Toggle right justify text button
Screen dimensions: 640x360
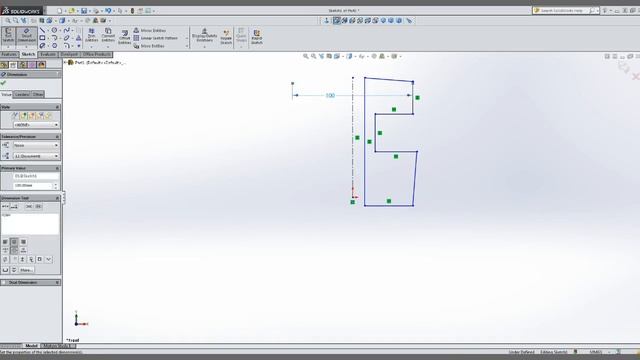pyautogui.click(x=23, y=242)
